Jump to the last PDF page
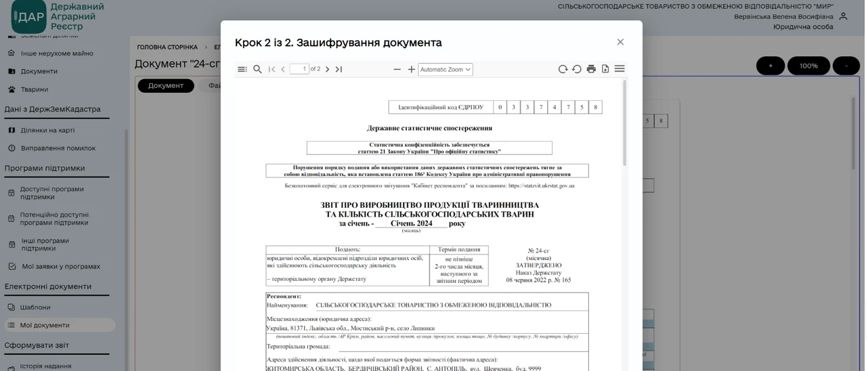 (x=340, y=70)
